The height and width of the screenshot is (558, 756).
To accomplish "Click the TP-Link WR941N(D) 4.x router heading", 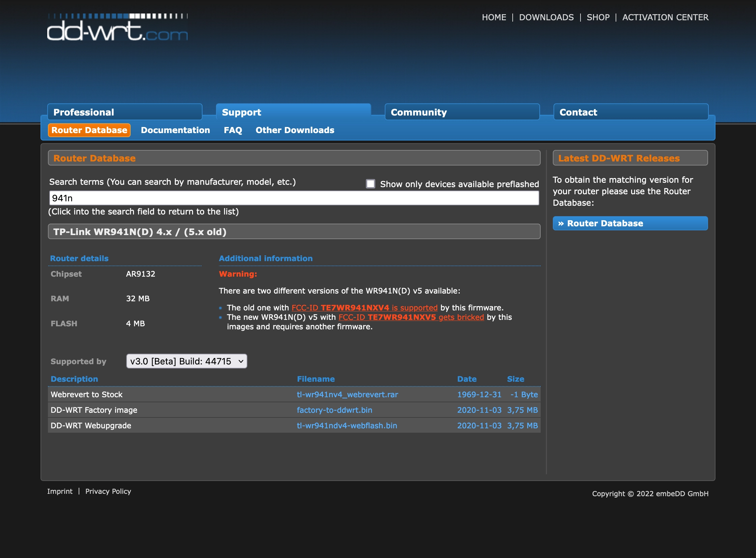I will 294,232.
